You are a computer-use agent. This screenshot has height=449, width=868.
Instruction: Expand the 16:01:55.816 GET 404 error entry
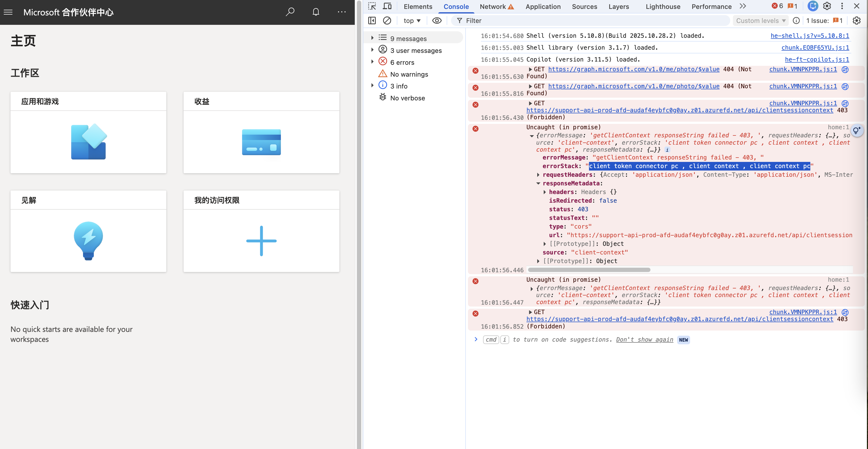531,86
